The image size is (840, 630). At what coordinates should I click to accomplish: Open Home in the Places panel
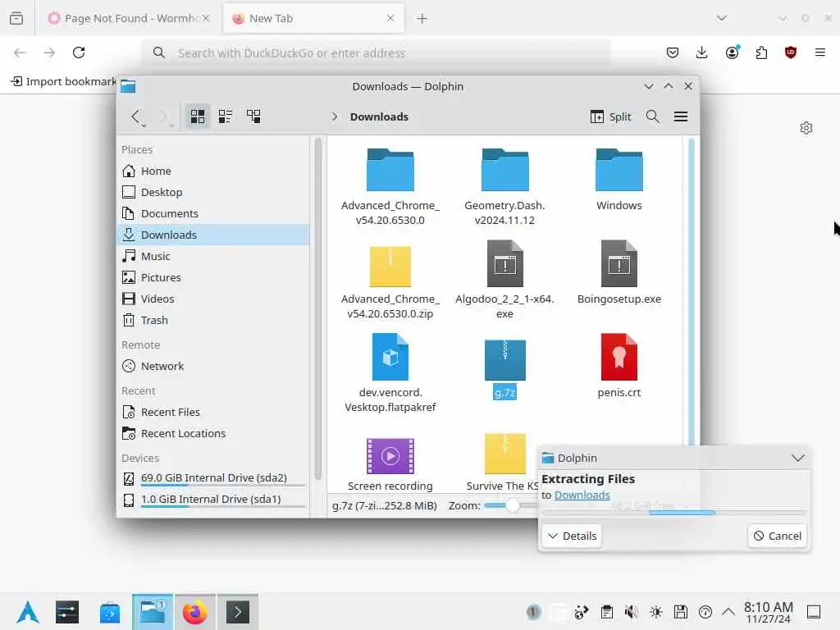(x=213, y=171)
